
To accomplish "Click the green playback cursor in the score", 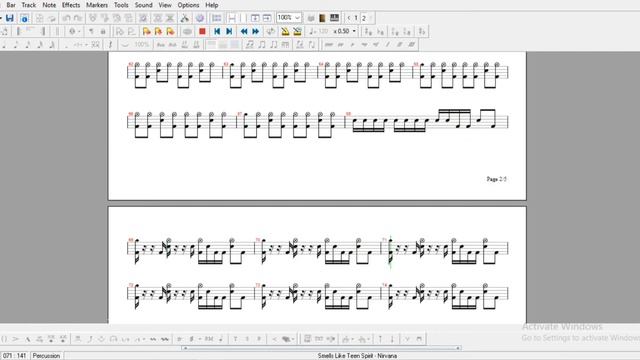I will point(390,252).
